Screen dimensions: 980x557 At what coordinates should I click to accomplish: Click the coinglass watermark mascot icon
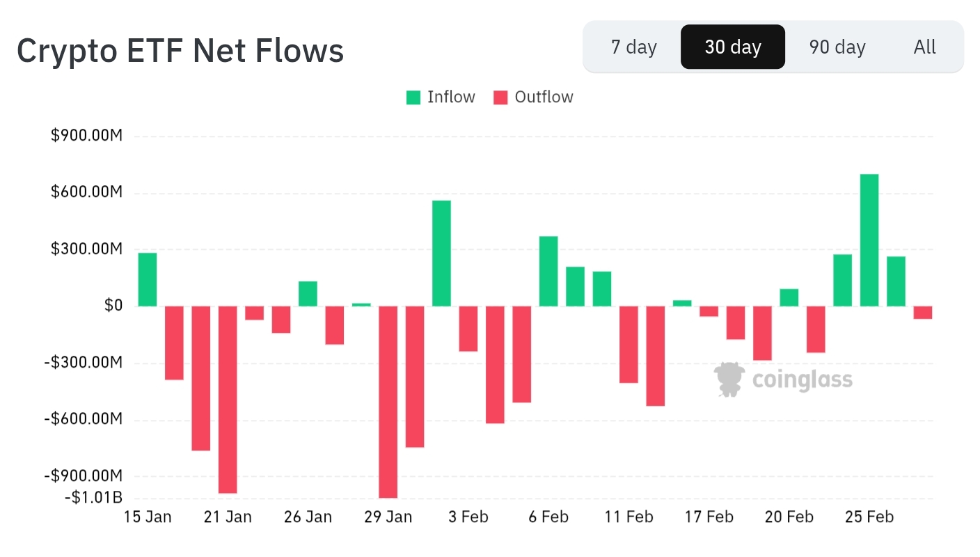729,379
